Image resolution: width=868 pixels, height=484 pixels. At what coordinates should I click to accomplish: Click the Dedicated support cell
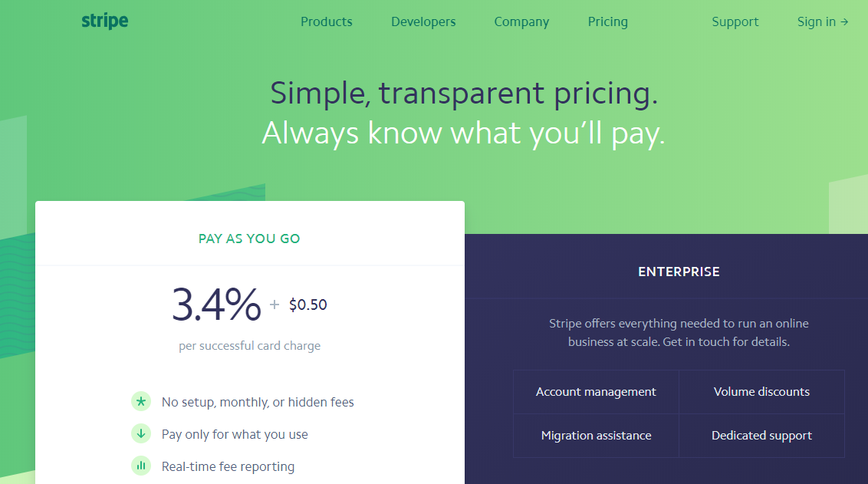(x=761, y=436)
